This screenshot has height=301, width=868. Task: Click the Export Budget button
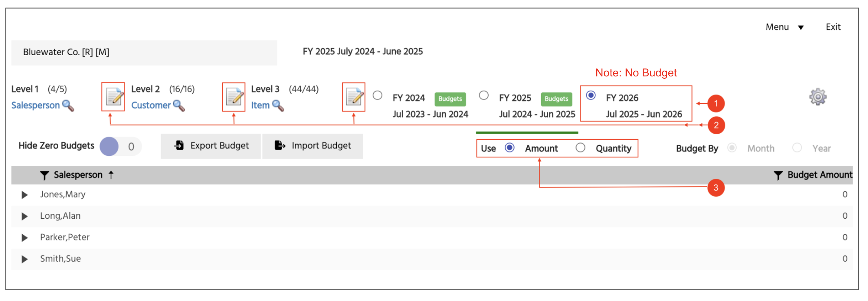[x=211, y=146]
